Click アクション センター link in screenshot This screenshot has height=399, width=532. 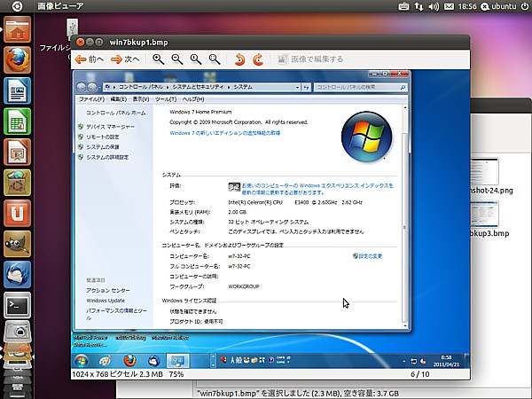(108, 291)
